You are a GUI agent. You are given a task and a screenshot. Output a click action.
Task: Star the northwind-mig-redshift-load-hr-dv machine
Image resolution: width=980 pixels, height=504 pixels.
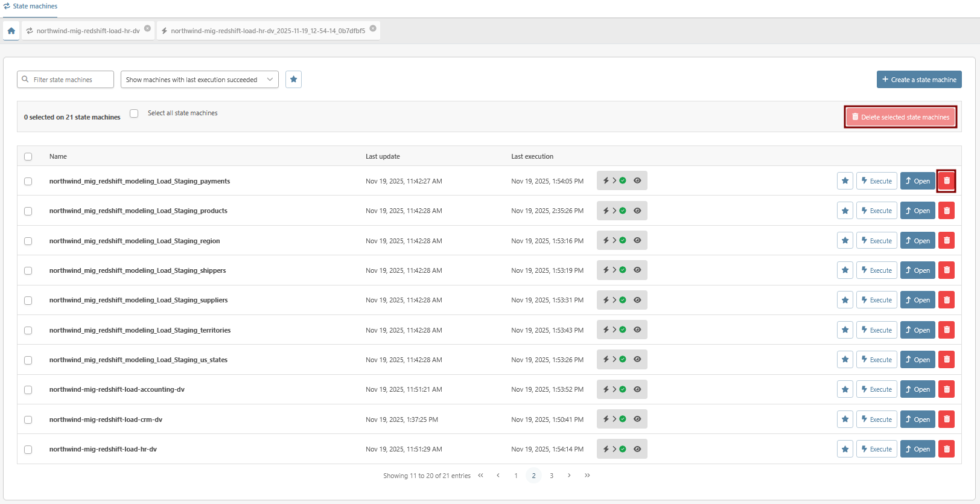(845, 449)
